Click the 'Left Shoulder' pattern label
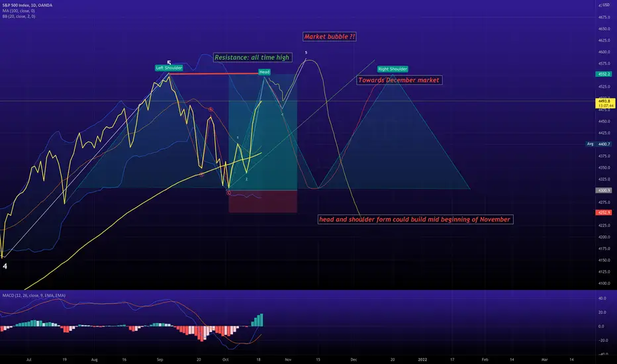Image resolution: width=617 pixels, height=364 pixels. point(169,68)
